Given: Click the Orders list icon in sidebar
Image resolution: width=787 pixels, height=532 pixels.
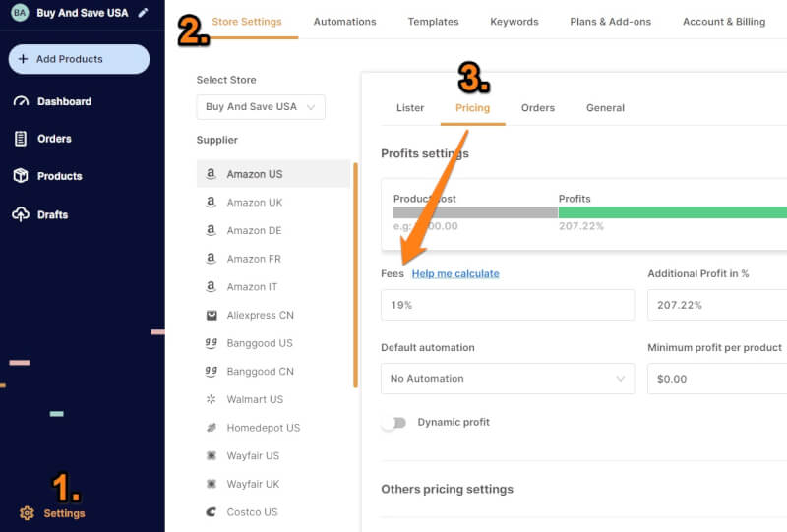Looking at the screenshot, I should pos(21,139).
